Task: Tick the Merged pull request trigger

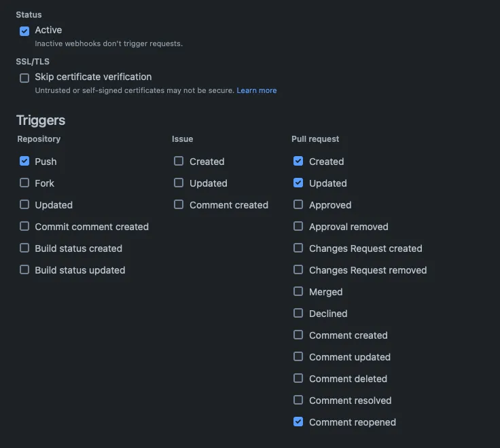Action: tap(298, 292)
